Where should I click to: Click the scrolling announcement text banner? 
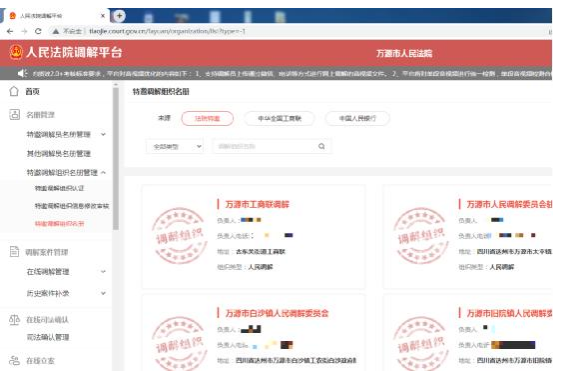[x=292, y=74]
